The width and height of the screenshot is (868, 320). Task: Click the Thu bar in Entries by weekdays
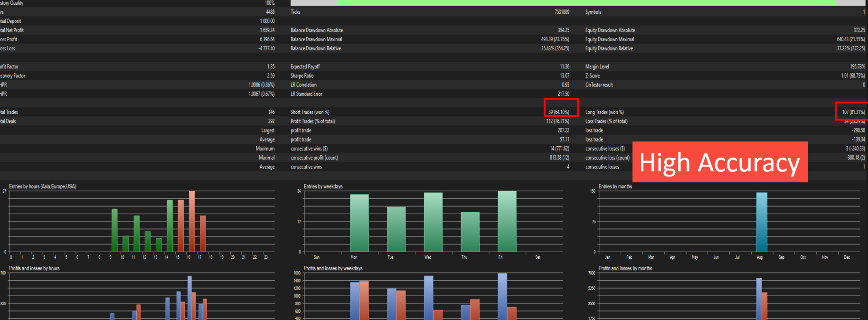coord(470,232)
